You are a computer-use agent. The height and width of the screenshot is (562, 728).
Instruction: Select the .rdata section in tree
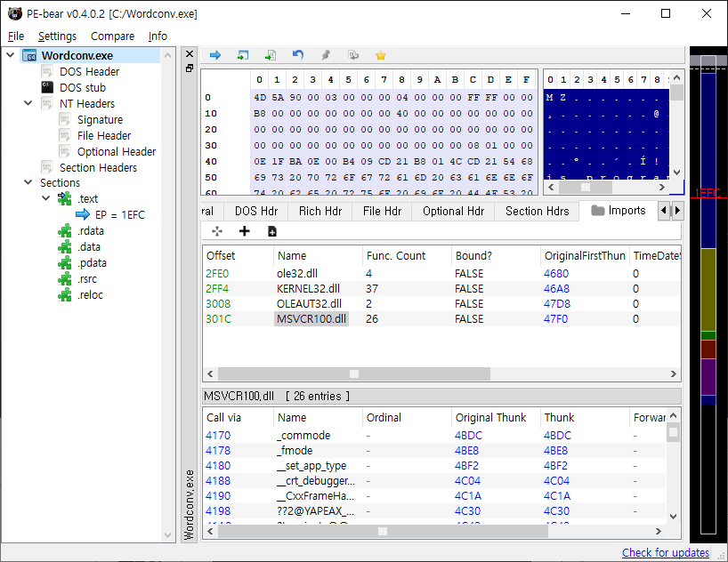click(x=91, y=231)
